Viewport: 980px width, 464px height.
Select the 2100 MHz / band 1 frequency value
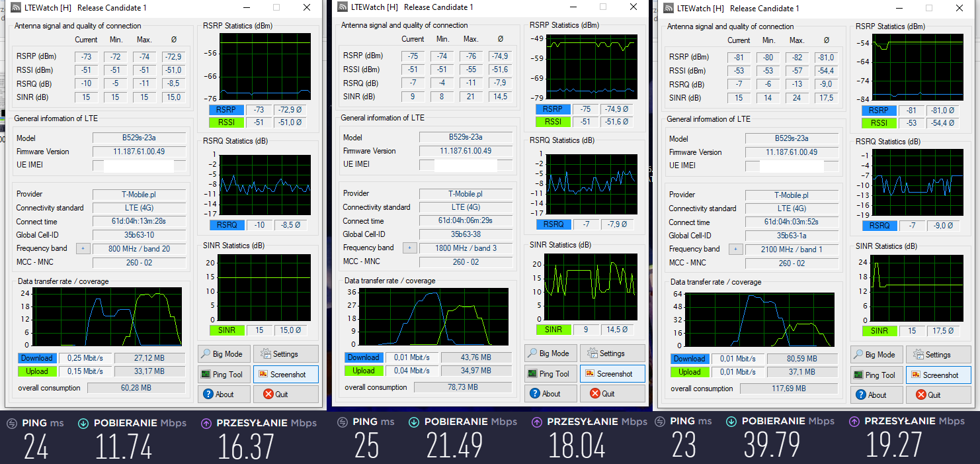(x=792, y=250)
